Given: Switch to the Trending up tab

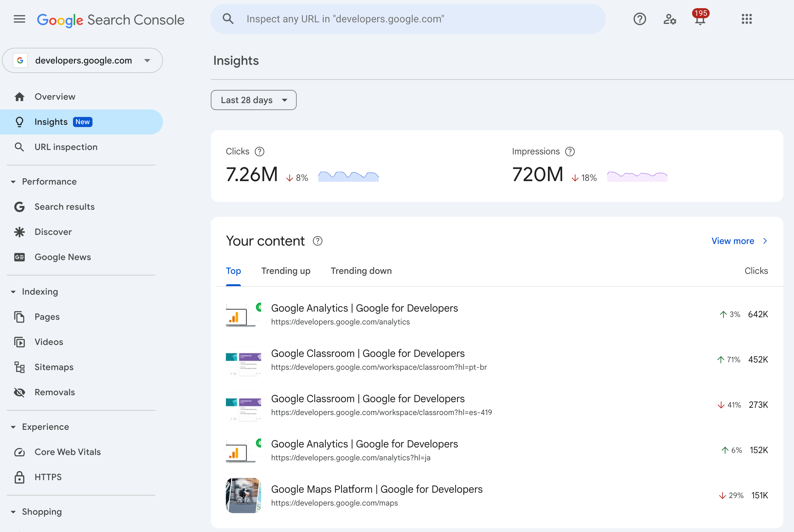Looking at the screenshot, I should [286, 271].
